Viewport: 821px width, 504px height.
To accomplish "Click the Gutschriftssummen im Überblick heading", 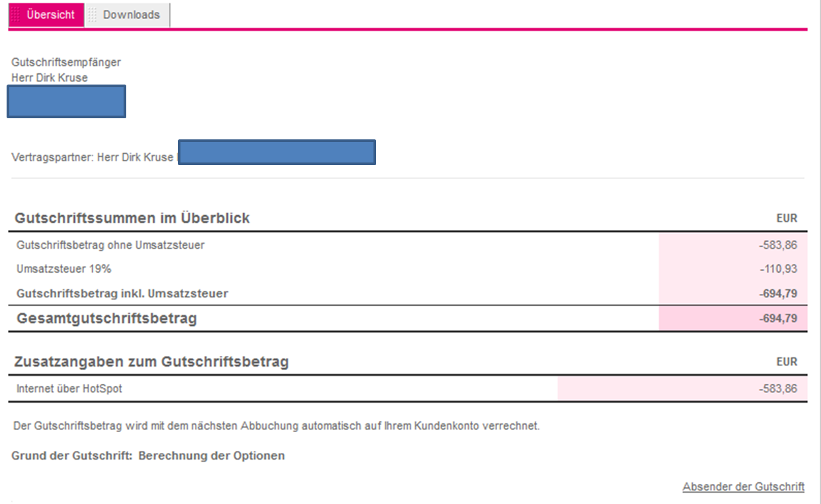I will click(x=132, y=218).
